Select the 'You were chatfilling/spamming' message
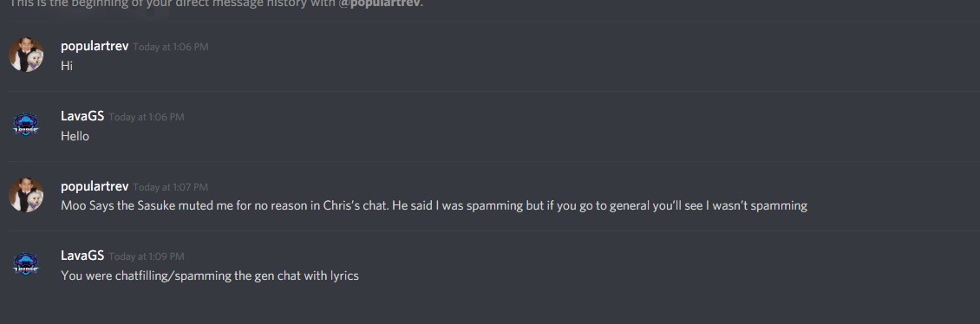 (210, 275)
